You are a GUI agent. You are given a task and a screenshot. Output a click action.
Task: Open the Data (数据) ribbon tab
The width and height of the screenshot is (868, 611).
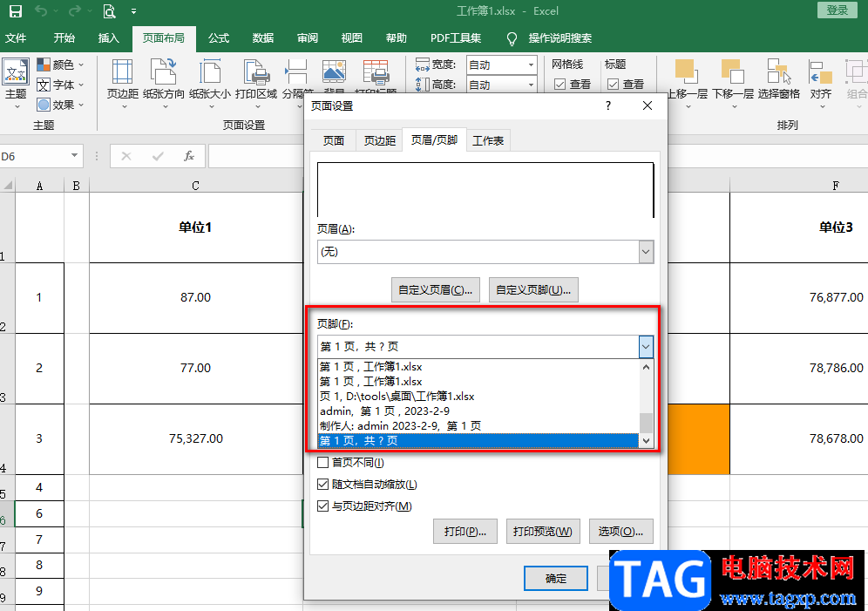(263, 38)
